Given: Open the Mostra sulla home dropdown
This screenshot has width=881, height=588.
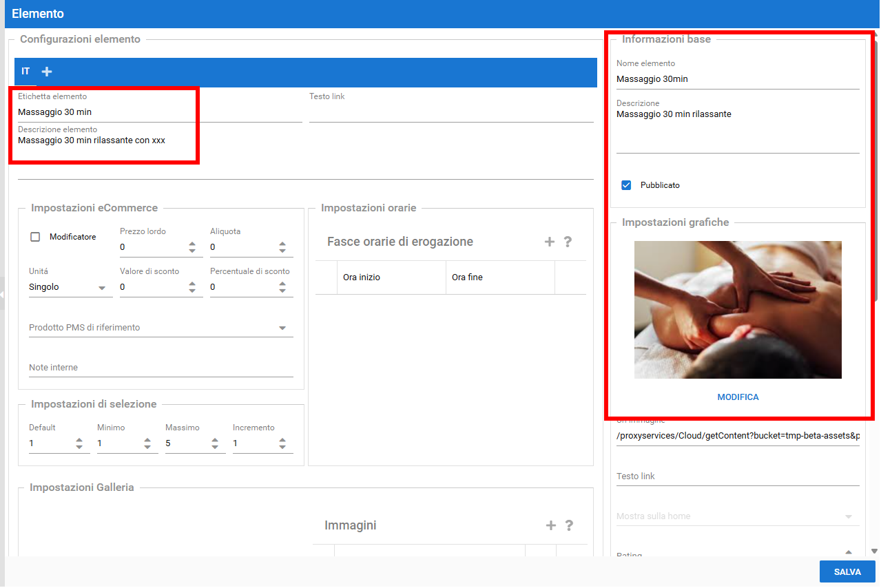Looking at the screenshot, I should 737,516.
